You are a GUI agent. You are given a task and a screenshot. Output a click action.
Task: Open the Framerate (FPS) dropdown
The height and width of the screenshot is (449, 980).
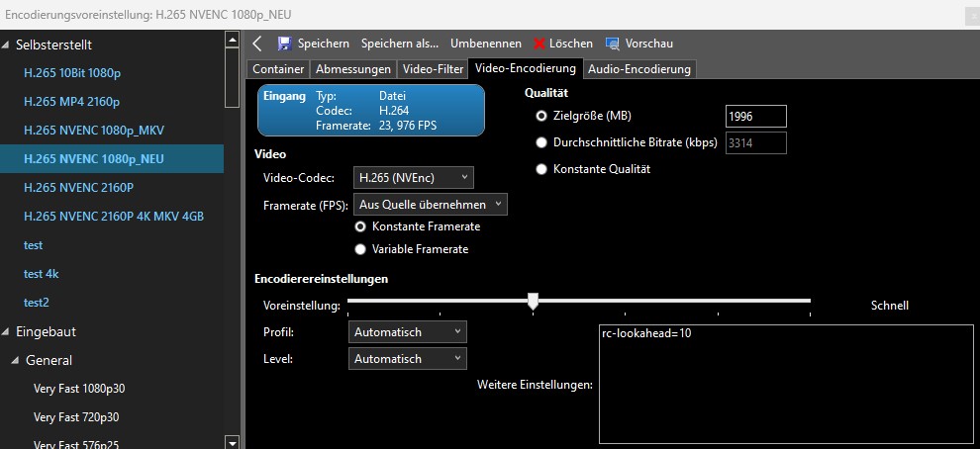point(430,204)
